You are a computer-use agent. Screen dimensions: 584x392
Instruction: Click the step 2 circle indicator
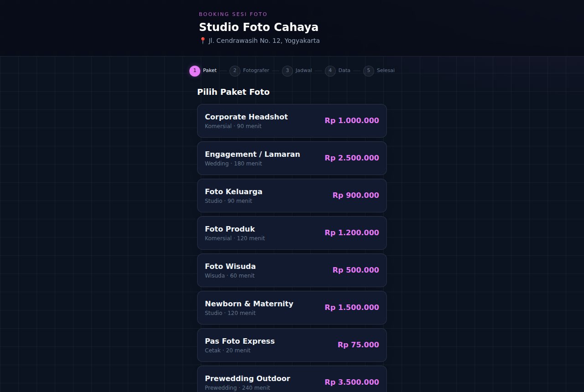235,71
